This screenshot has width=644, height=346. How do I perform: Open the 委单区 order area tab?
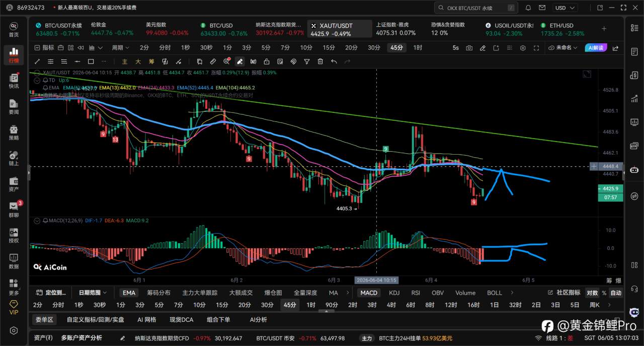(44, 320)
